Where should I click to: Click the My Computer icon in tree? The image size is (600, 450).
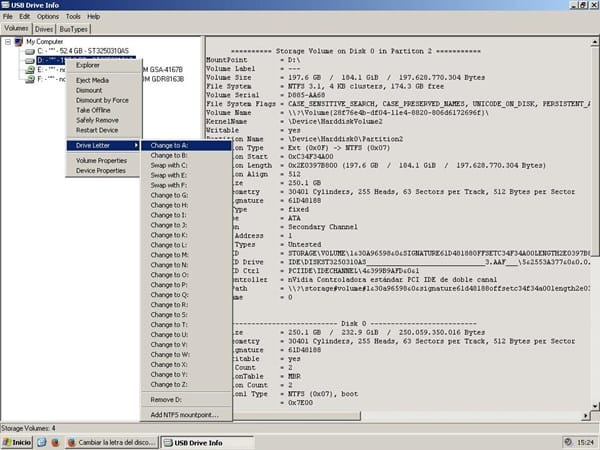click(18, 41)
